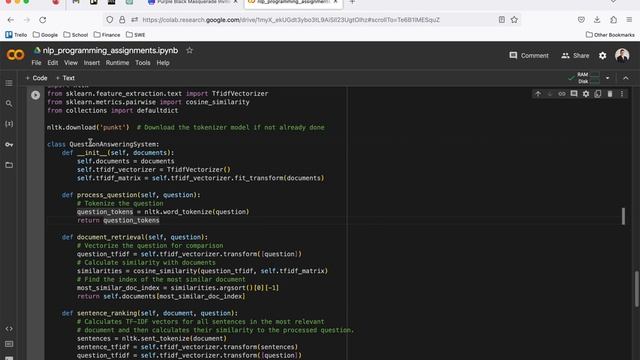Click 'return question_tokens' line

(118, 220)
